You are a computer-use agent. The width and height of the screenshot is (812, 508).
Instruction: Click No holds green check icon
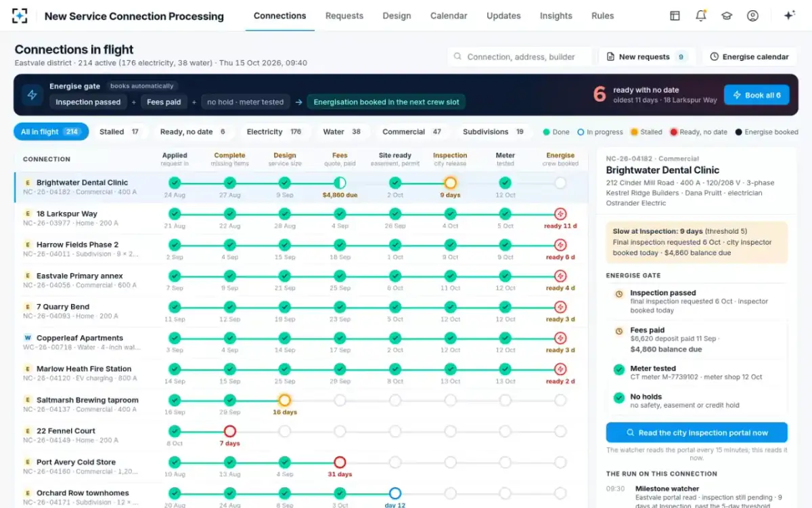618,398
